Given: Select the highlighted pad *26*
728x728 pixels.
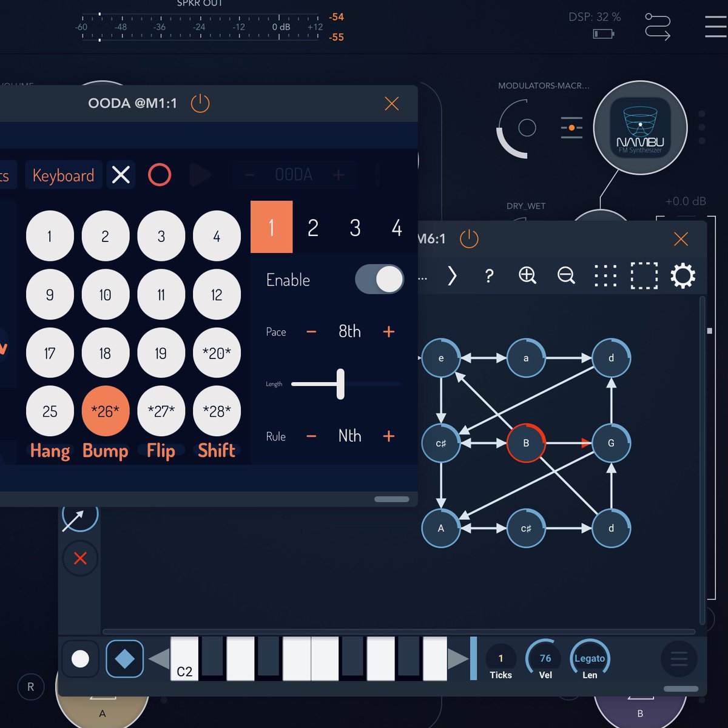Looking at the screenshot, I should [106, 411].
